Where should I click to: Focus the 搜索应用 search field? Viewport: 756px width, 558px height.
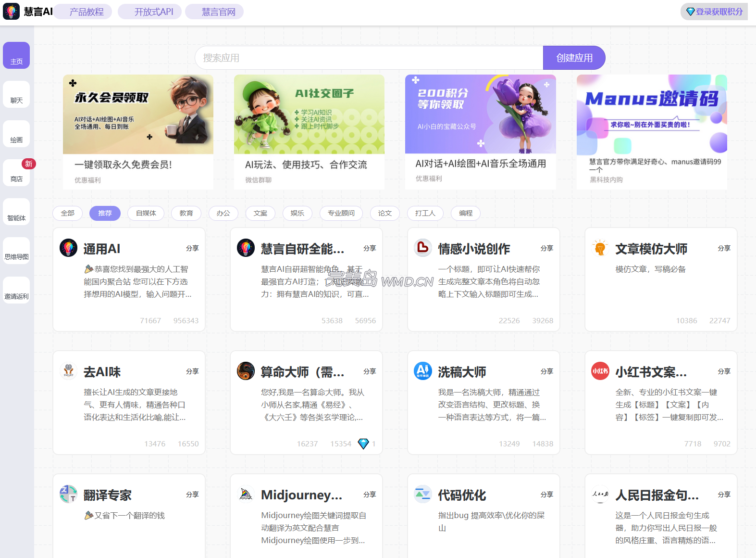pos(369,58)
